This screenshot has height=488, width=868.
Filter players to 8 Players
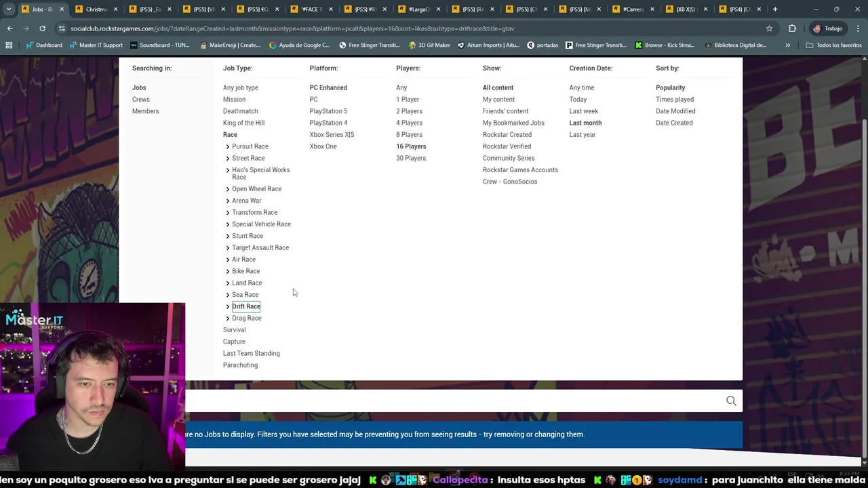tap(409, 134)
